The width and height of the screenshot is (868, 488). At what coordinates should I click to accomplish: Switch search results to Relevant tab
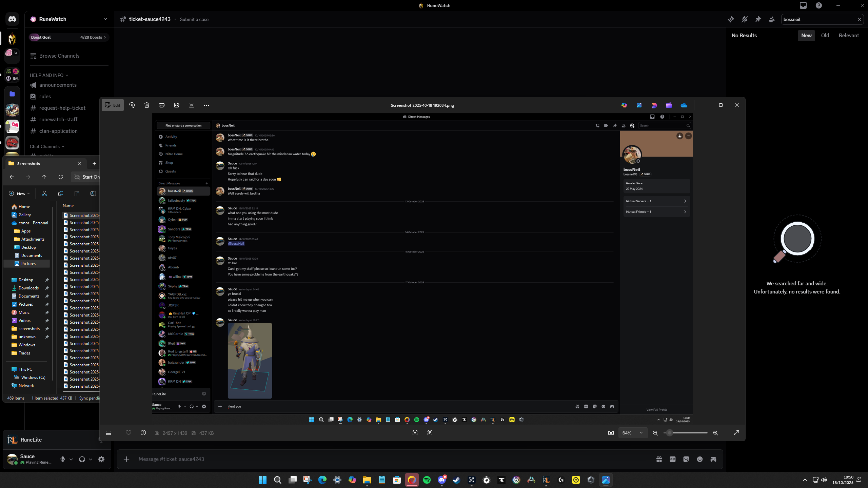click(x=849, y=36)
